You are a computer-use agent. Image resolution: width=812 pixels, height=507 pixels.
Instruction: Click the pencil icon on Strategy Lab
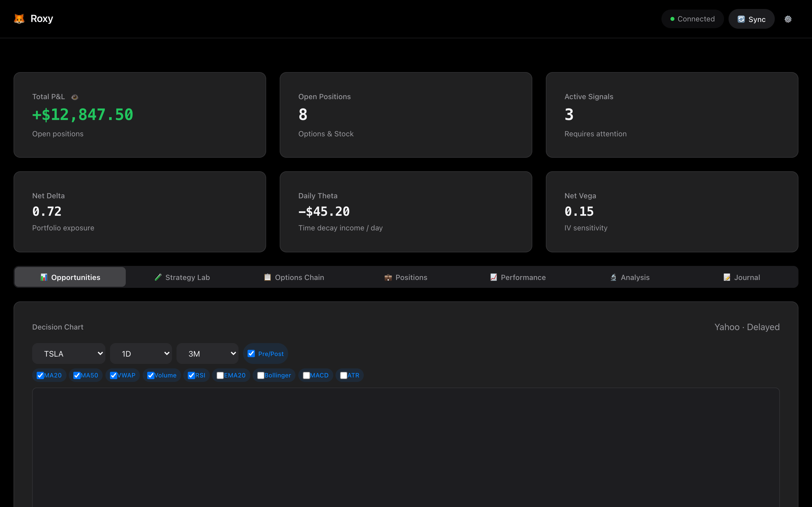click(x=158, y=277)
